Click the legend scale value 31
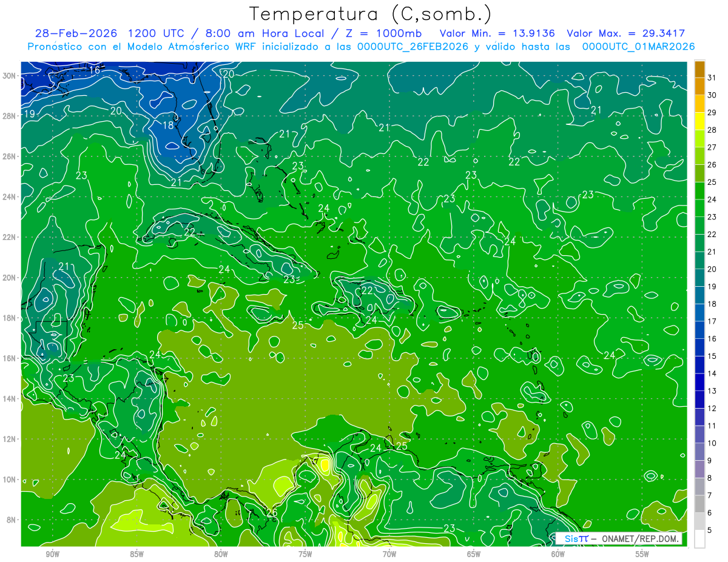The image size is (728, 562). click(x=712, y=77)
